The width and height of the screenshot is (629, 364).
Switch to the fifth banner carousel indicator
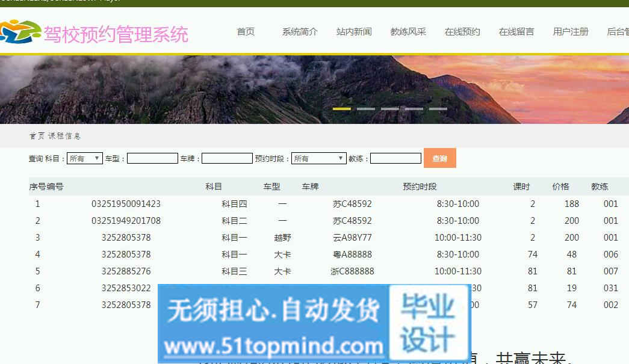(438, 109)
